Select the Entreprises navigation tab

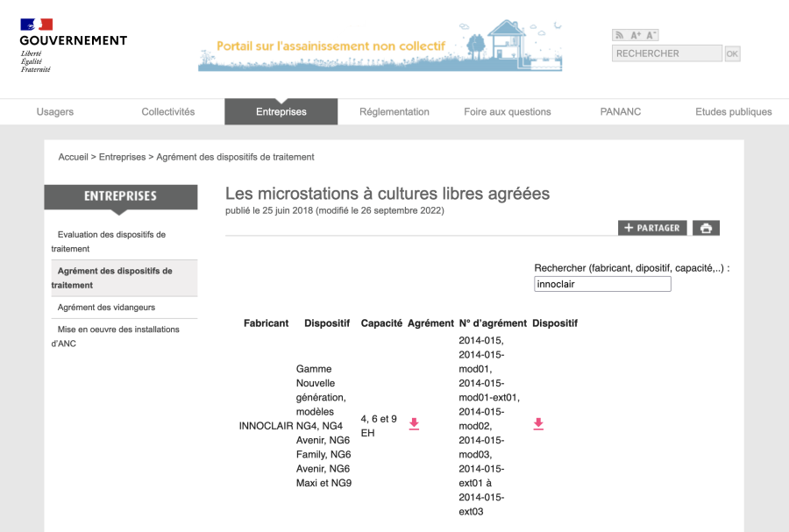coord(281,111)
